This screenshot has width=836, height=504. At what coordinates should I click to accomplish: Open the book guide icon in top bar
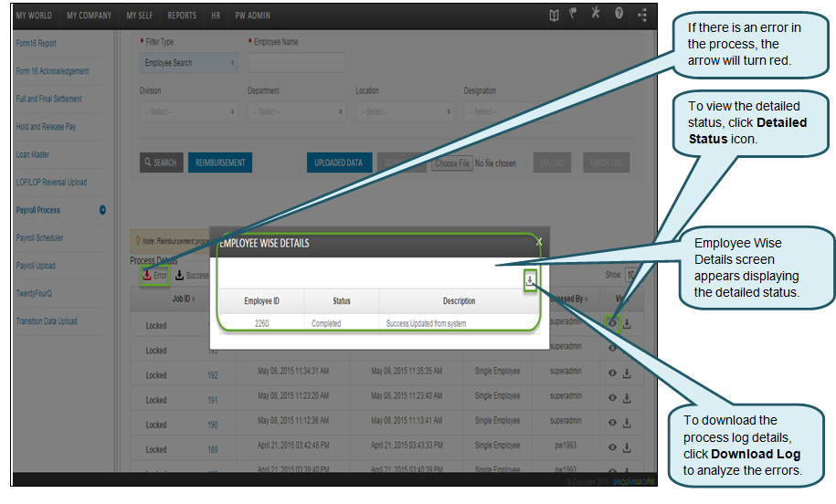[x=554, y=15]
